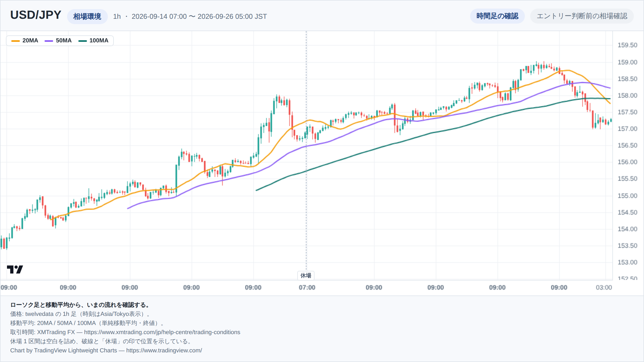This screenshot has width=644, height=362.
Task: Click the XMTrading trading-conditions URL text
Action: tap(162, 332)
